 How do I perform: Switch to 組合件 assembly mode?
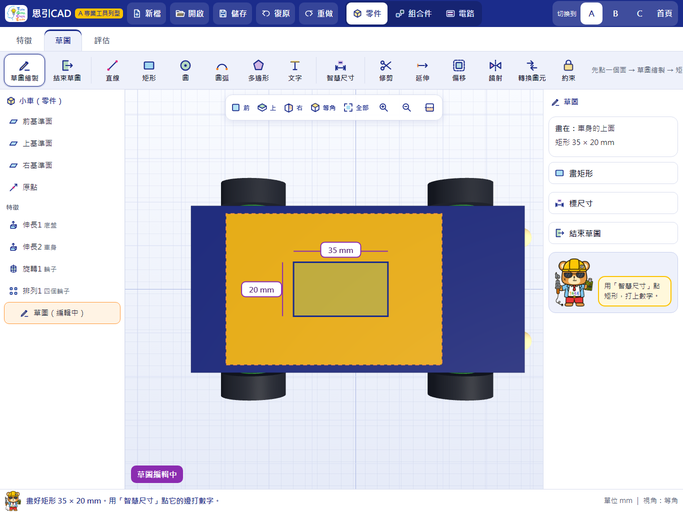click(x=414, y=14)
